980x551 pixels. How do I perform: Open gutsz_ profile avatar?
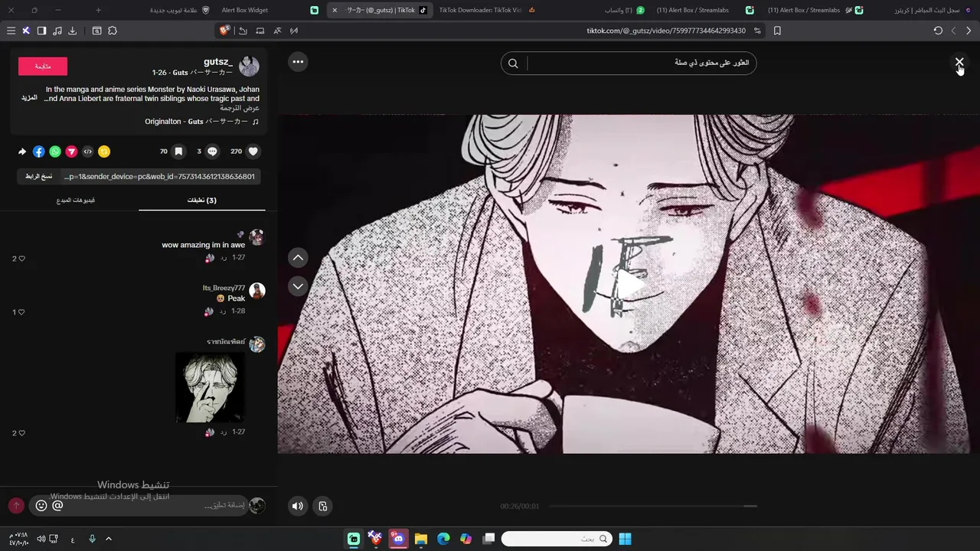(249, 67)
